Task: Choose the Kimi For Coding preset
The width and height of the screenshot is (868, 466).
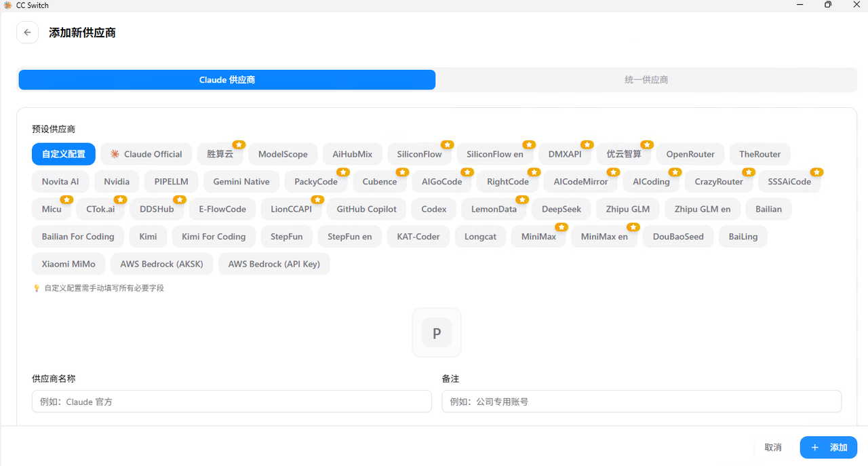Action: coord(214,237)
